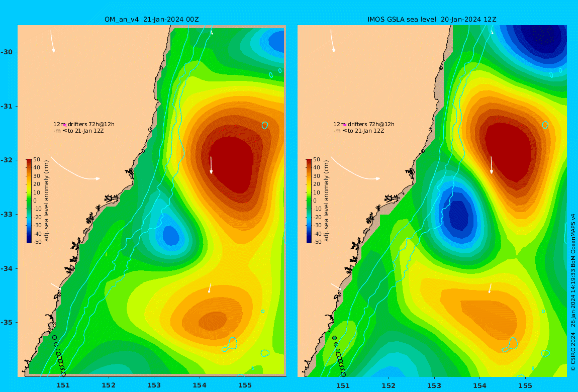Select the -31 latitude axis label
Image resolution: width=578 pixels, height=392 pixels.
[x=7, y=106]
